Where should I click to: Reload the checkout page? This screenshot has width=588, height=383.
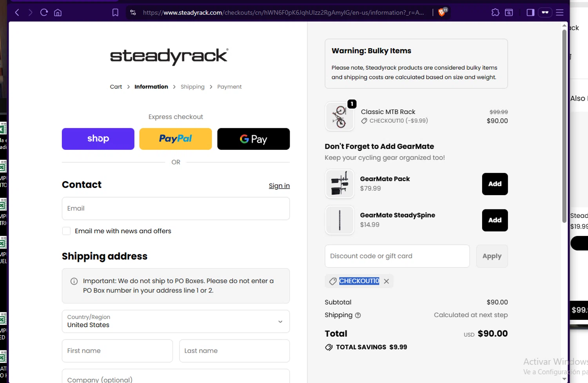(x=44, y=13)
